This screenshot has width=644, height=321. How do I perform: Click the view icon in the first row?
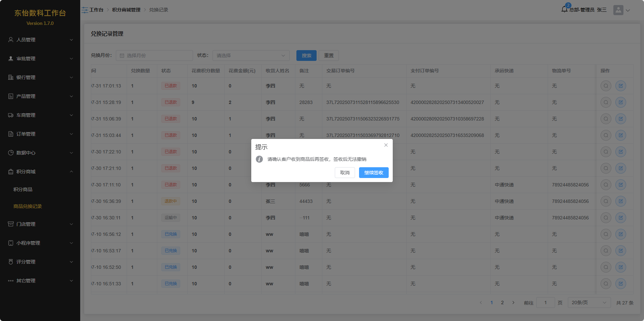click(x=606, y=86)
